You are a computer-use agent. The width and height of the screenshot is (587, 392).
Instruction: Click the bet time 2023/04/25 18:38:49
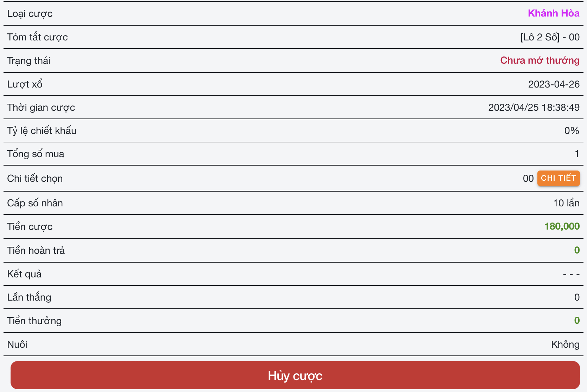point(534,108)
